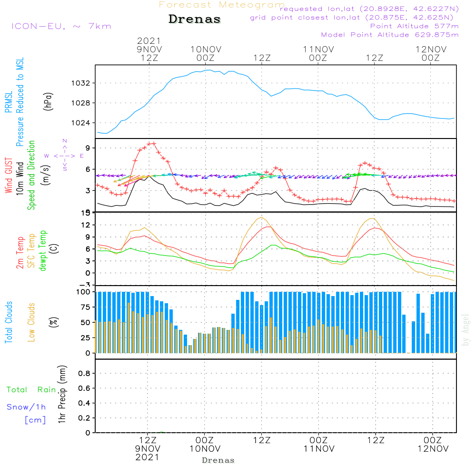Click the black '10m Wind' legend label
This screenshot has height=476, width=476.
point(20,178)
